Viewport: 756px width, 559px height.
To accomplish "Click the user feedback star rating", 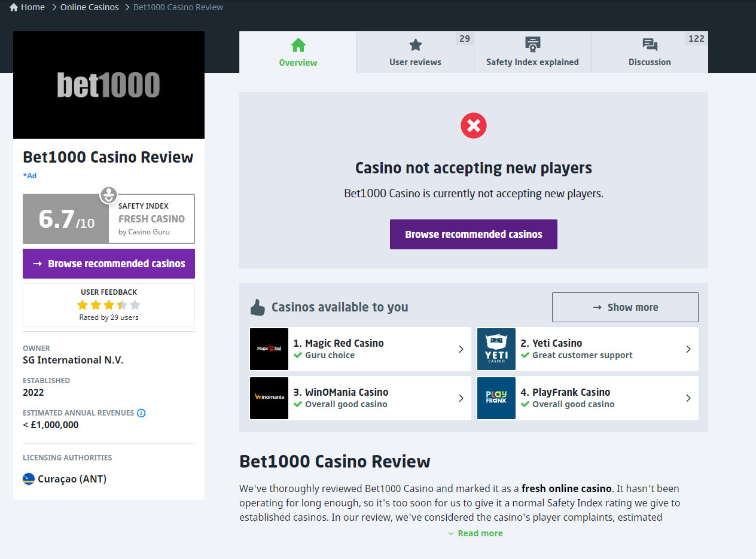I will point(109,305).
